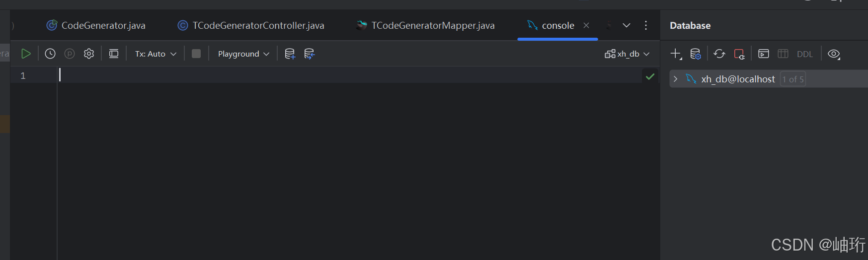Click the '1 of 5' schemas badge

point(792,79)
